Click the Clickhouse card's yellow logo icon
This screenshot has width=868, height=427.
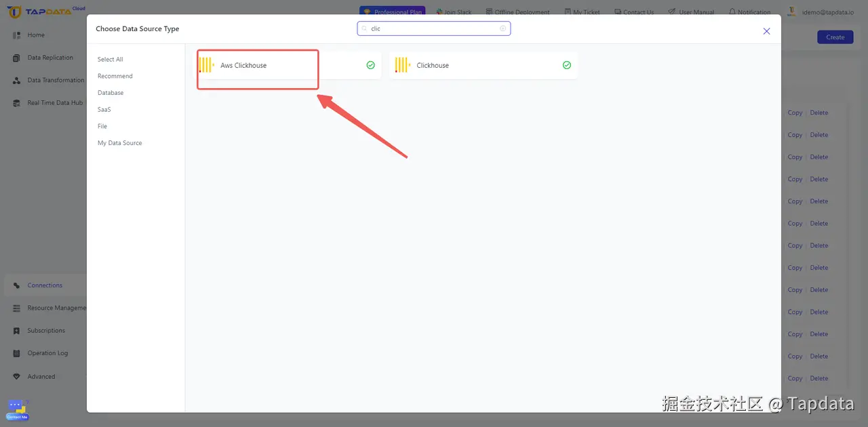point(403,65)
